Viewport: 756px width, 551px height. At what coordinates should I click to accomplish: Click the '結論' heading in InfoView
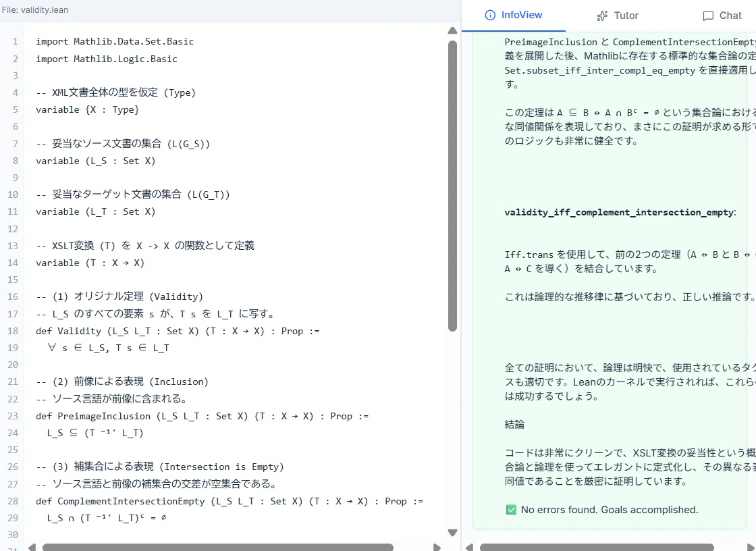click(x=514, y=425)
